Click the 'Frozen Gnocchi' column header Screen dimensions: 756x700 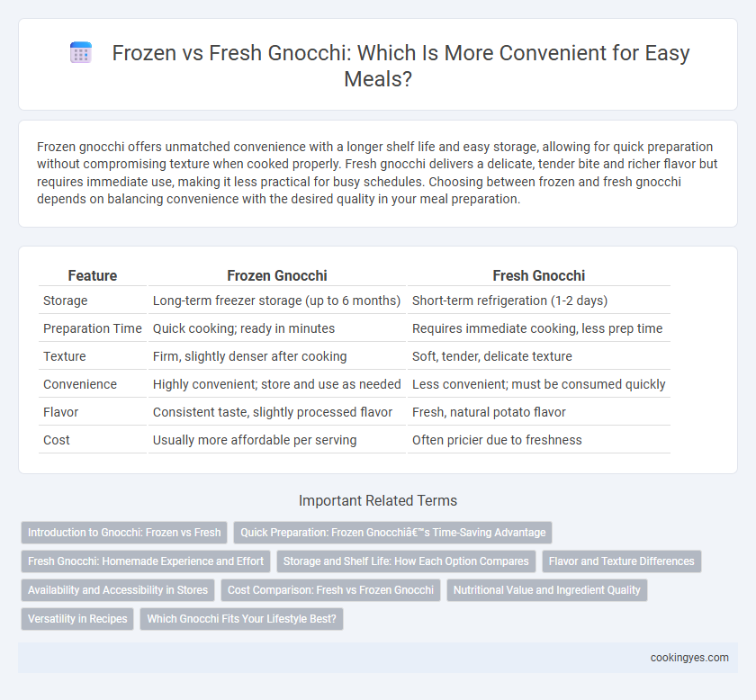(277, 275)
